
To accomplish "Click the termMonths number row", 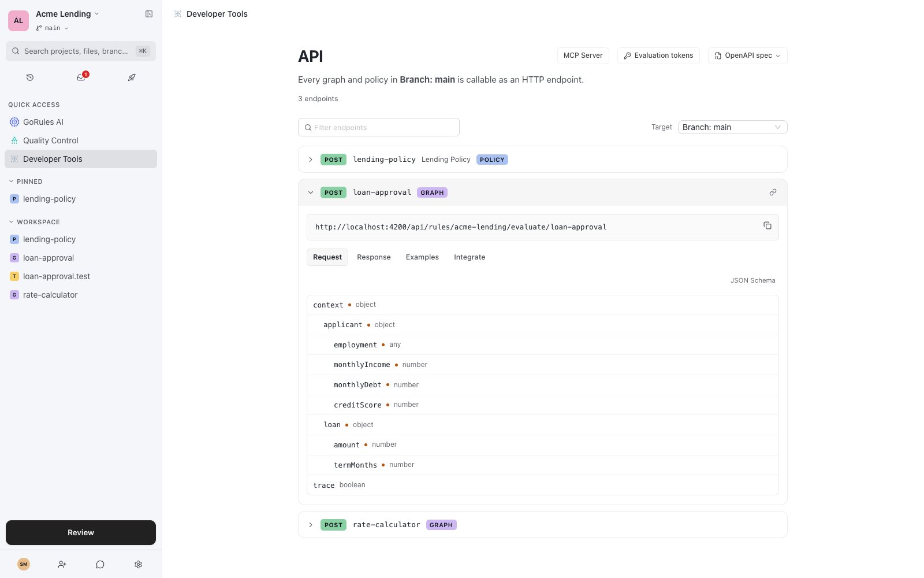I will (542, 465).
